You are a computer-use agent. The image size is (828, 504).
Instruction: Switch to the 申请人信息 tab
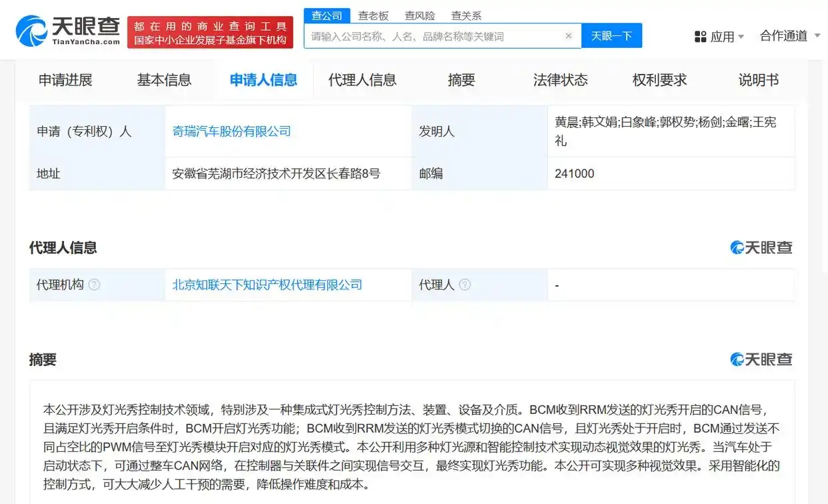click(263, 80)
